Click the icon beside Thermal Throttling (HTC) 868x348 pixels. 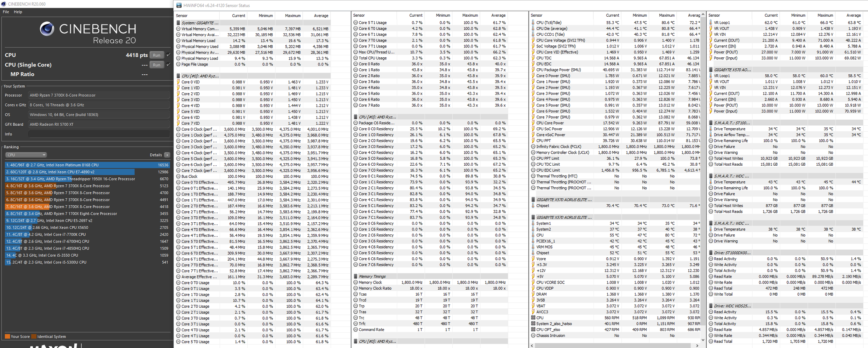tap(533, 176)
